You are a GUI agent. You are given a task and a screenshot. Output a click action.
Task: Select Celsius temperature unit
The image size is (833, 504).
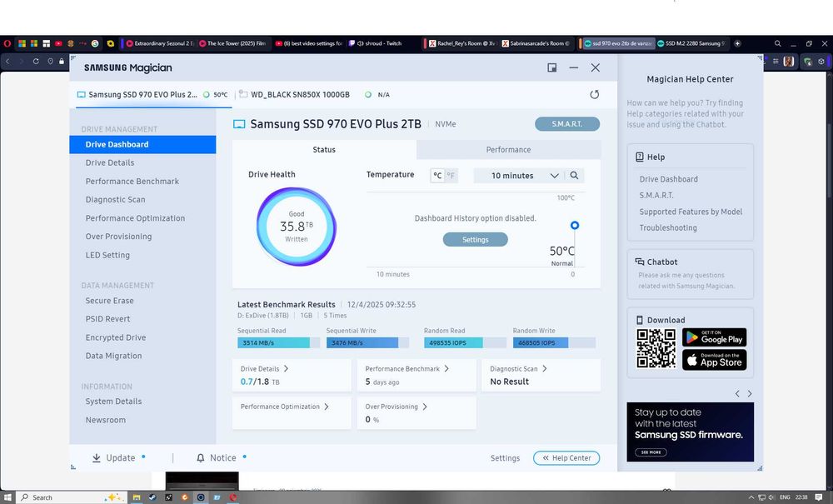click(437, 175)
